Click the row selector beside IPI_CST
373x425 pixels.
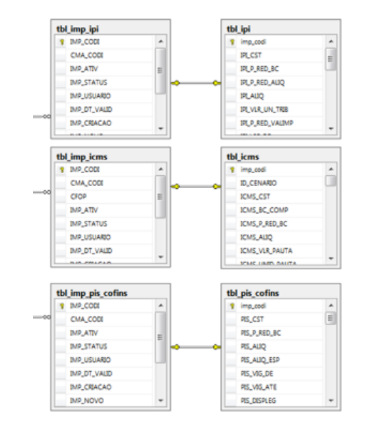click(231, 55)
